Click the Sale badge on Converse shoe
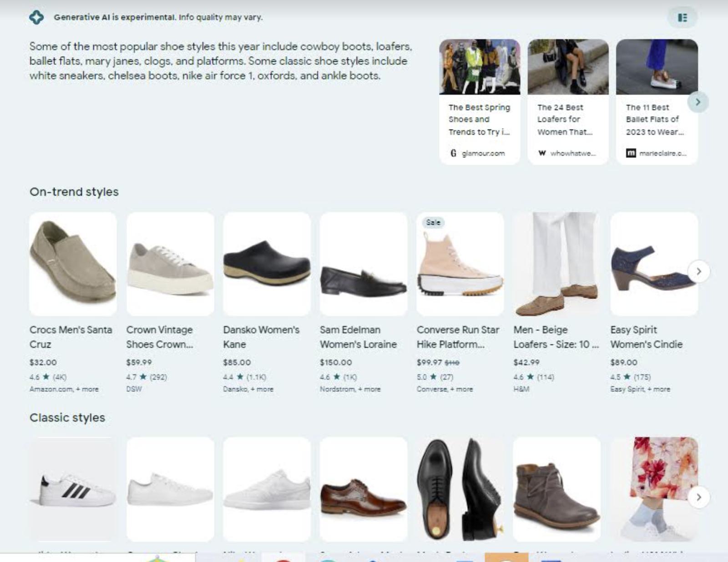 point(433,222)
